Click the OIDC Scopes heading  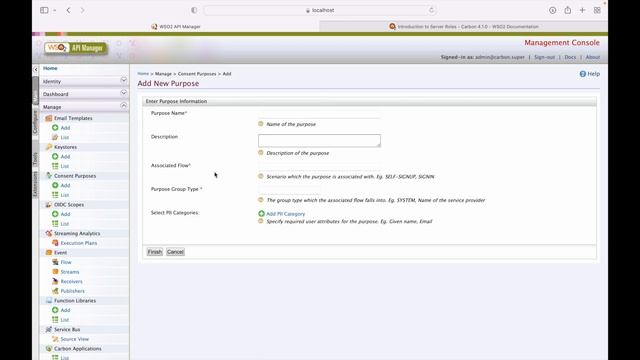69,204
